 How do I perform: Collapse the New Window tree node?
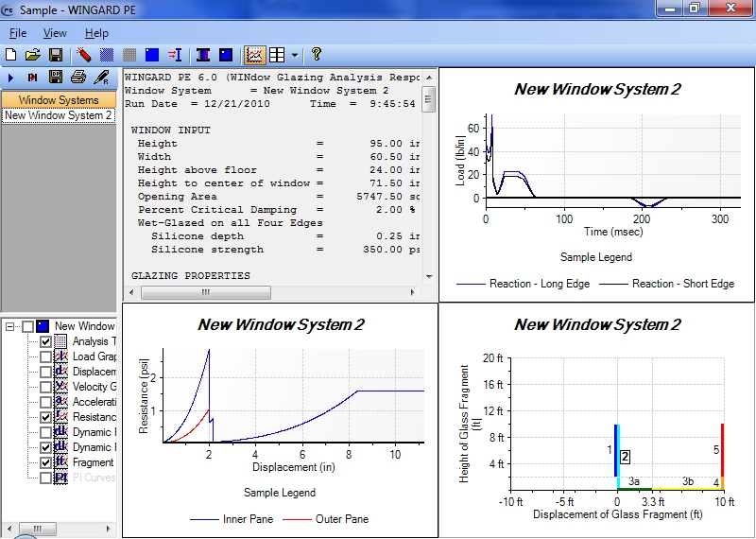10,326
